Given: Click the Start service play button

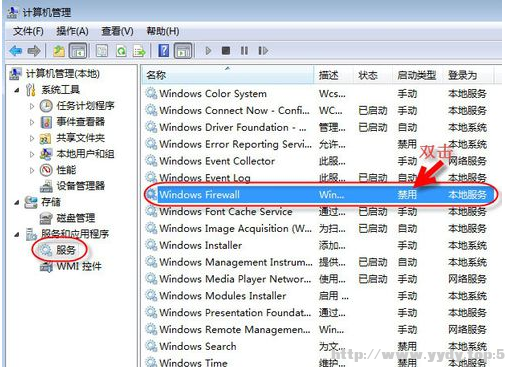Looking at the screenshot, I should coord(209,51).
